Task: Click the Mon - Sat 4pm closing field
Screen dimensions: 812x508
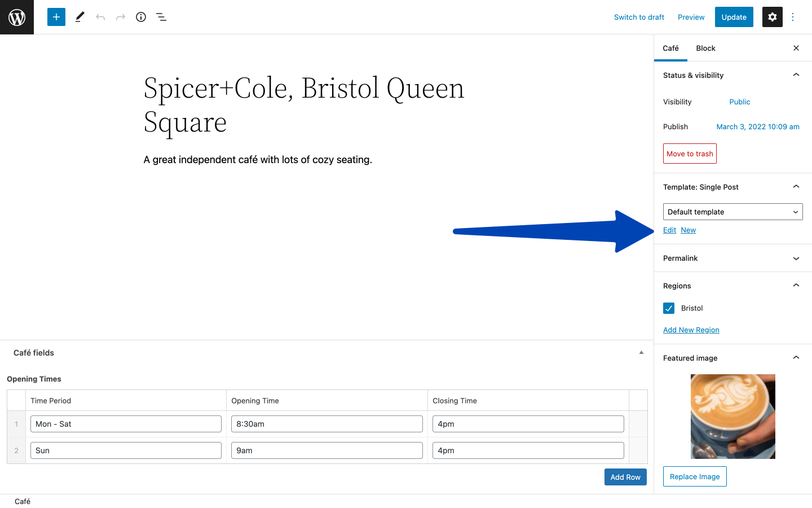Action: point(528,424)
